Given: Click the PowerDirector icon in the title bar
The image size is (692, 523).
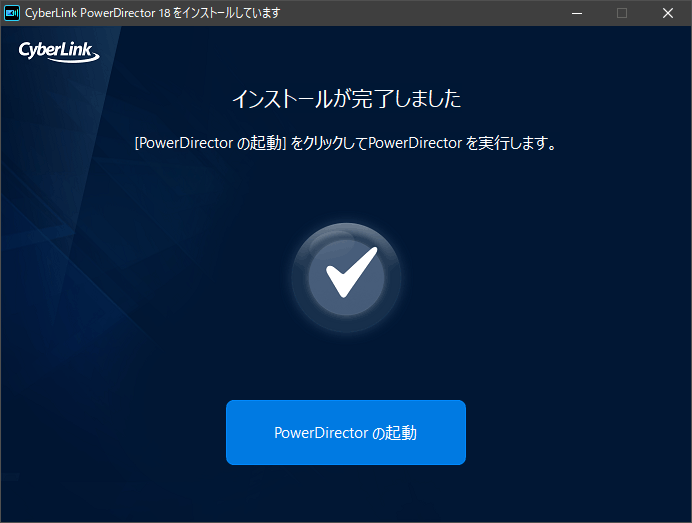Looking at the screenshot, I should click(x=12, y=13).
